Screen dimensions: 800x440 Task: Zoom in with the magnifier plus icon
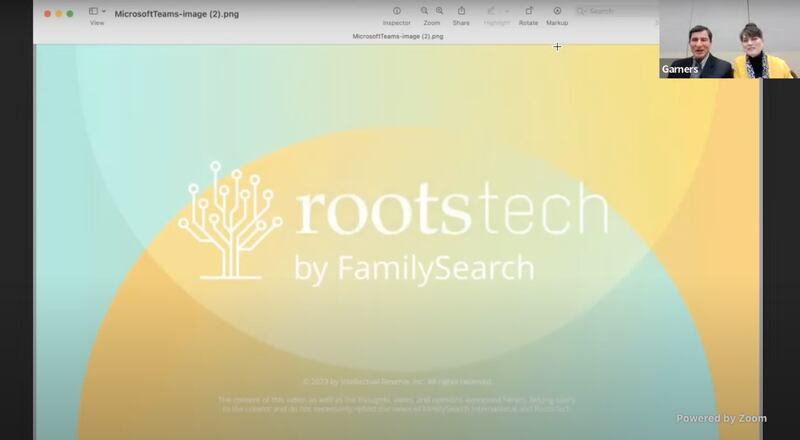439,11
